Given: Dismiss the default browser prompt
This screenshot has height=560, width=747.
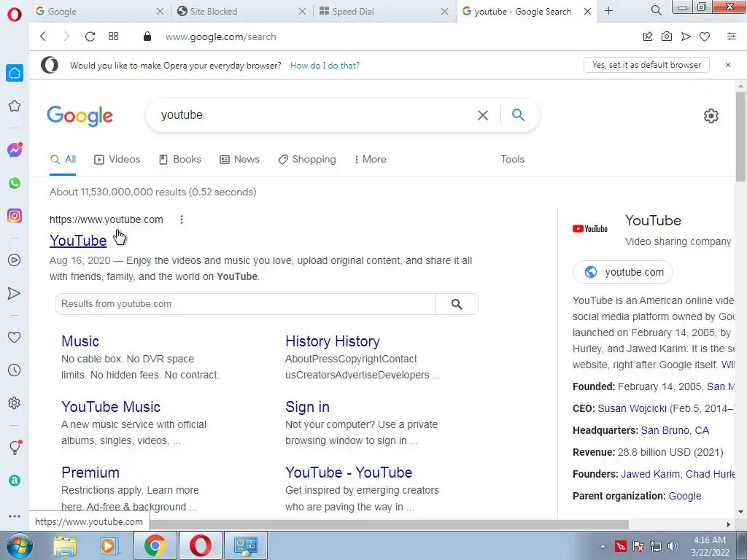Looking at the screenshot, I should coord(728,65).
